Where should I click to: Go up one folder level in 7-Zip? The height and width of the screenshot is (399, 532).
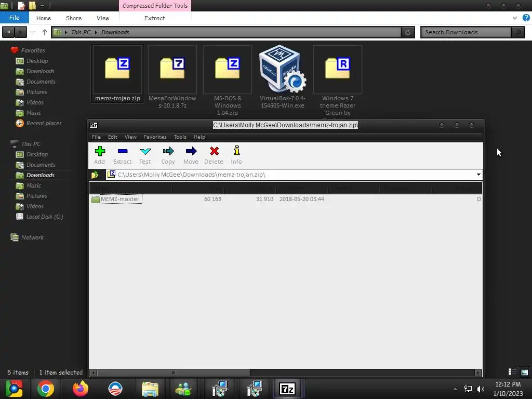click(95, 175)
